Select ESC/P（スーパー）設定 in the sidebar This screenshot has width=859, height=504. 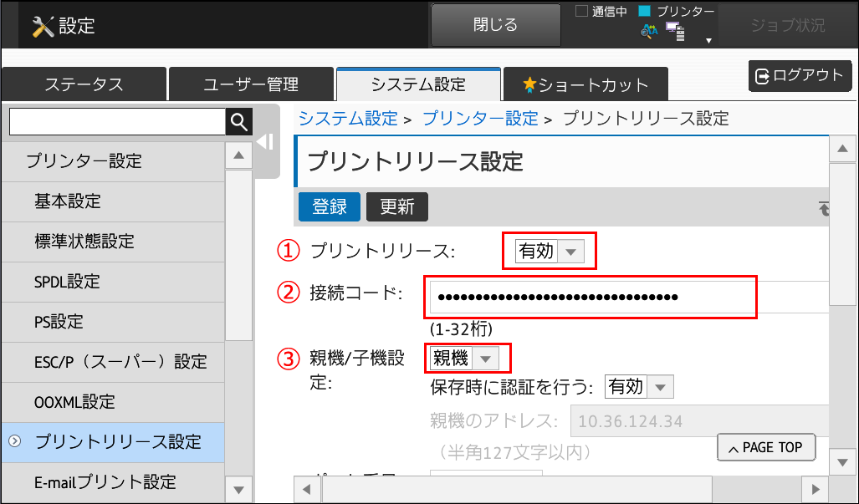click(x=113, y=362)
